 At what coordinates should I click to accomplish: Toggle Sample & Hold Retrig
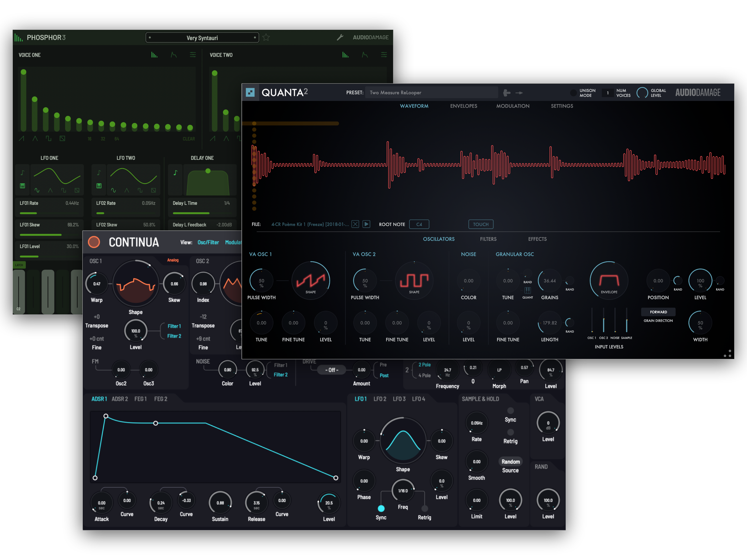(510, 432)
